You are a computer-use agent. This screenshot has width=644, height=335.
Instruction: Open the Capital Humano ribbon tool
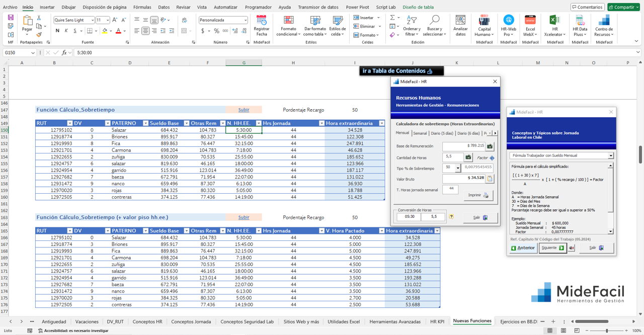pos(484,21)
